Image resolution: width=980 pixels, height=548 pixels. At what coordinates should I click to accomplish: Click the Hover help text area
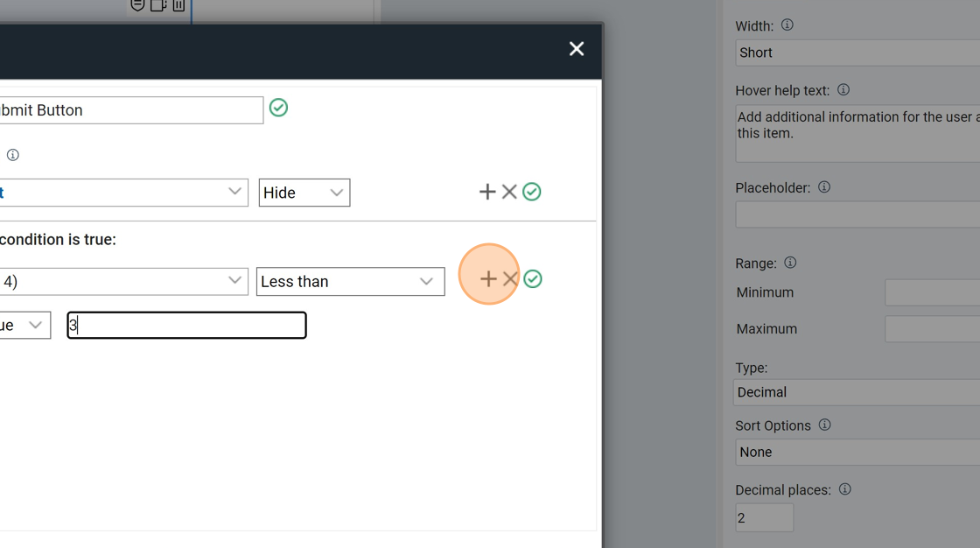point(857,133)
